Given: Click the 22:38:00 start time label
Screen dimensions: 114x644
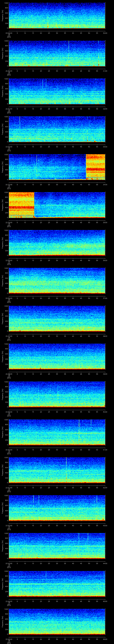Looking at the screenshot, I should click(x=9, y=374).
